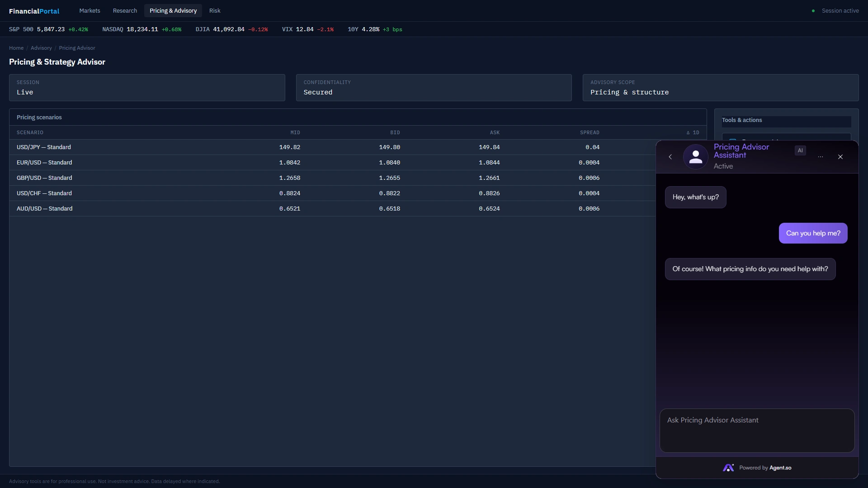Open the Risk navigation tab
Screen dimensions: 868x488
[215, 10]
